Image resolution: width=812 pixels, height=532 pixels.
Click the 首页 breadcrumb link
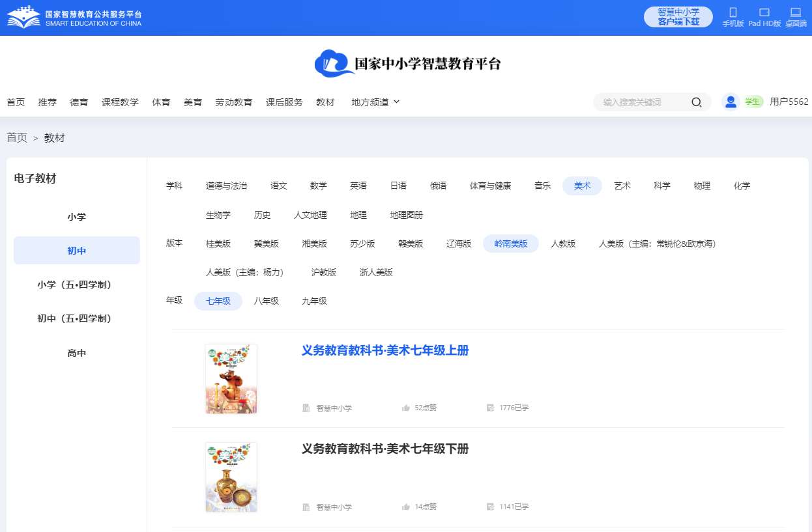[x=17, y=137]
